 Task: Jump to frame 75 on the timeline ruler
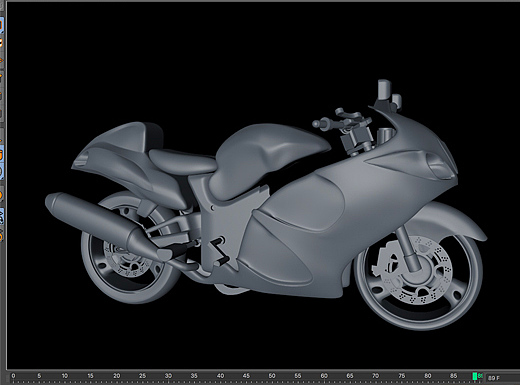[402, 376]
